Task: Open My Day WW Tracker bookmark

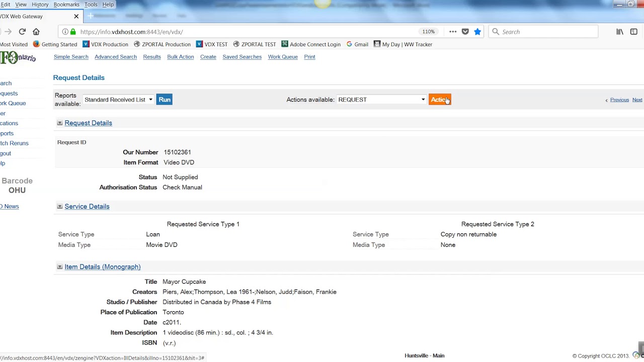Action: 403,44
